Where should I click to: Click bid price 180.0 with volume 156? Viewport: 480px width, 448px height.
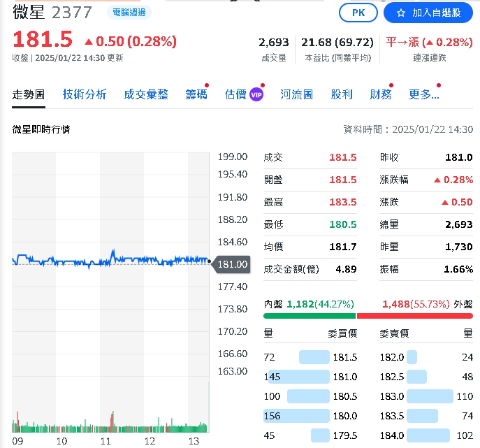click(x=310, y=416)
